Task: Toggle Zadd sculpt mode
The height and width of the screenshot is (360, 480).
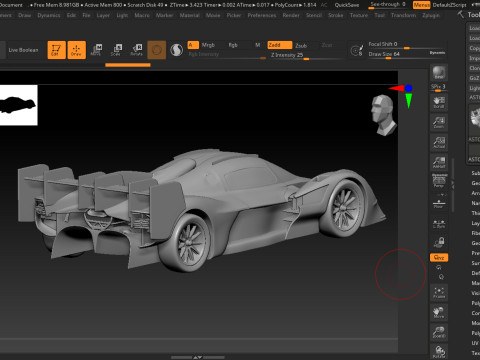Action: 279,45
